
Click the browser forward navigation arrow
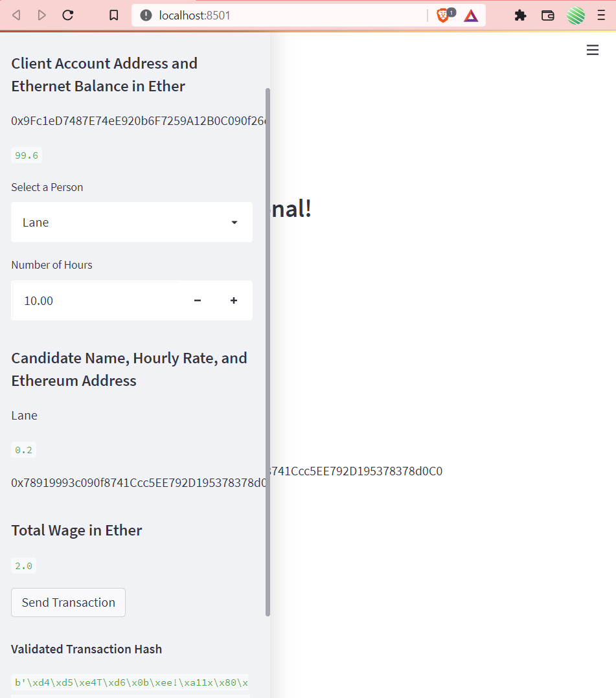(41, 15)
